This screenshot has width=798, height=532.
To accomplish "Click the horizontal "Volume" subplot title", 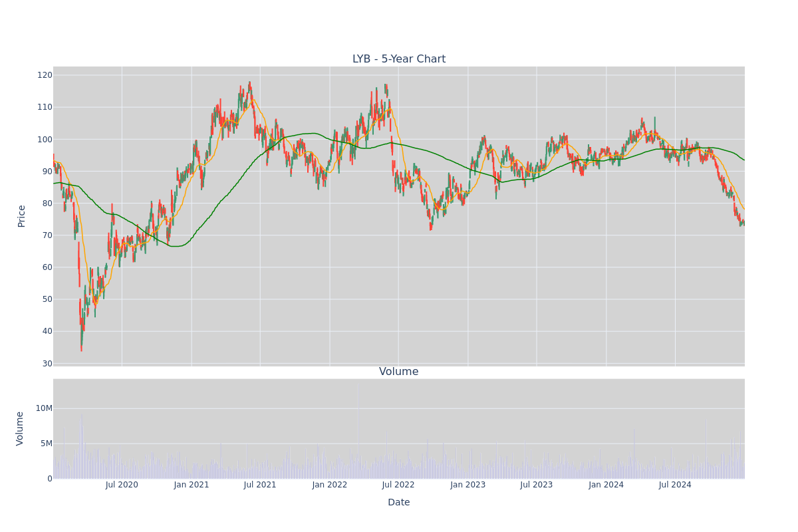I will 399,372.
